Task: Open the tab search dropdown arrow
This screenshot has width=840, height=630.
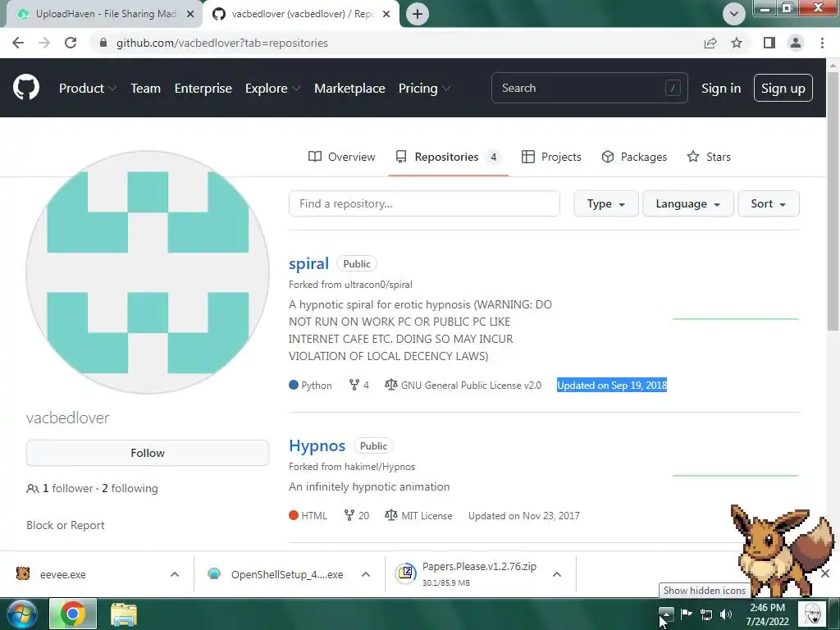Action: 733,13
